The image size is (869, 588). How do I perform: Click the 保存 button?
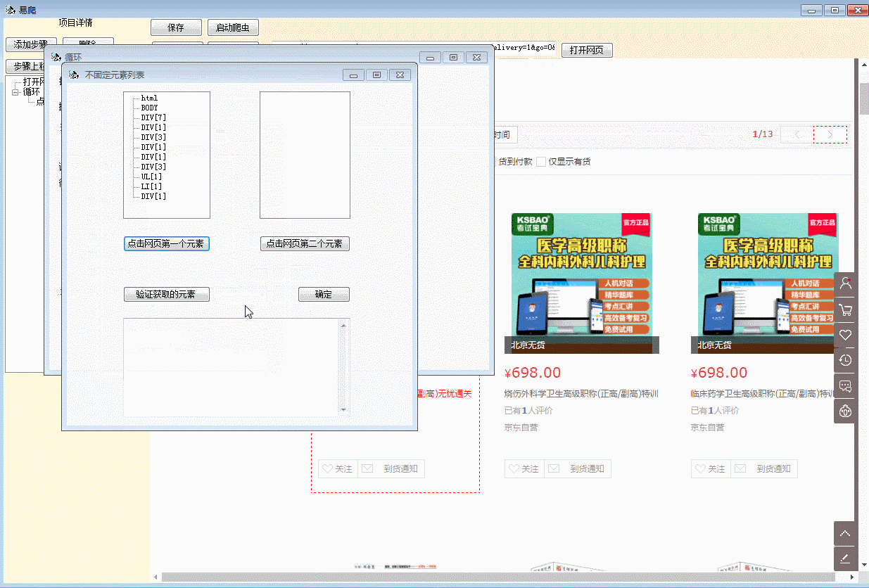click(x=176, y=28)
